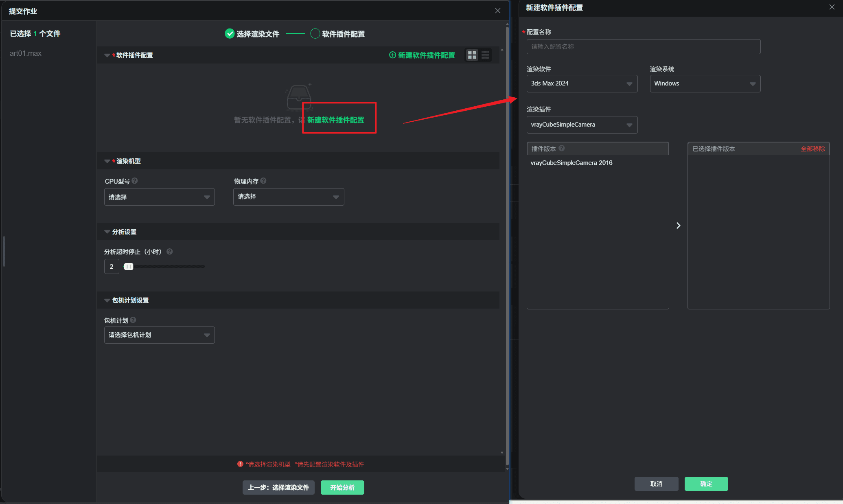Switch to list view of plugin configurations
The height and width of the screenshot is (504, 843).
[x=485, y=55]
